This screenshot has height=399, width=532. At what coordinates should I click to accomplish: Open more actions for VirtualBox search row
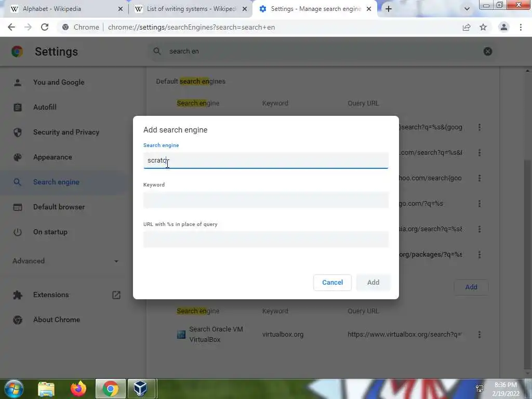point(480,335)
